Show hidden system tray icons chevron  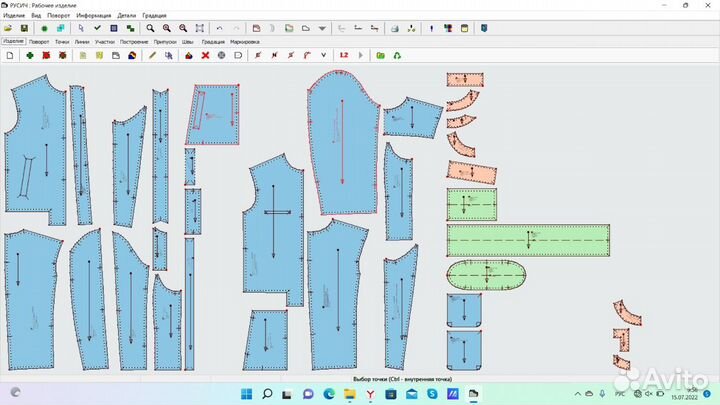[577, 394]
